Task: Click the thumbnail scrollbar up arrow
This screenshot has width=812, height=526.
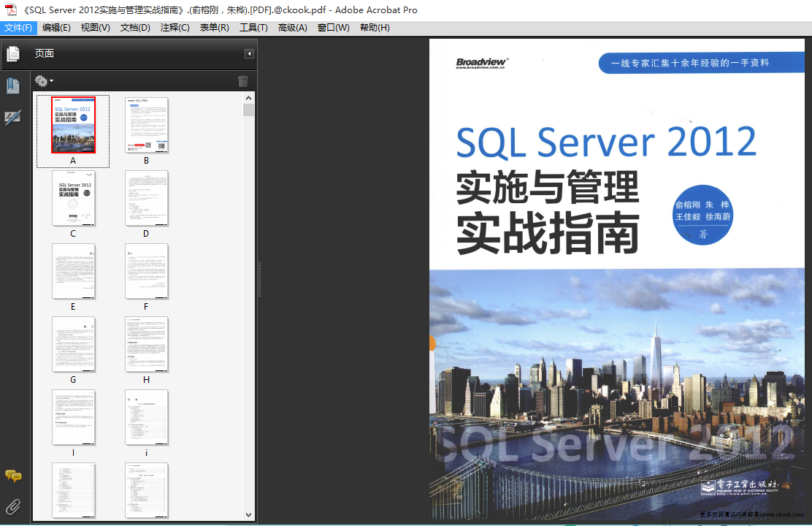Action: [x=249, y=98]
